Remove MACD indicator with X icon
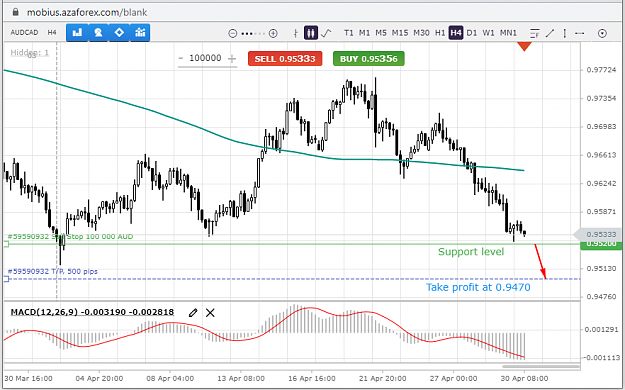 pyautogui.click(x=210, y=313)
